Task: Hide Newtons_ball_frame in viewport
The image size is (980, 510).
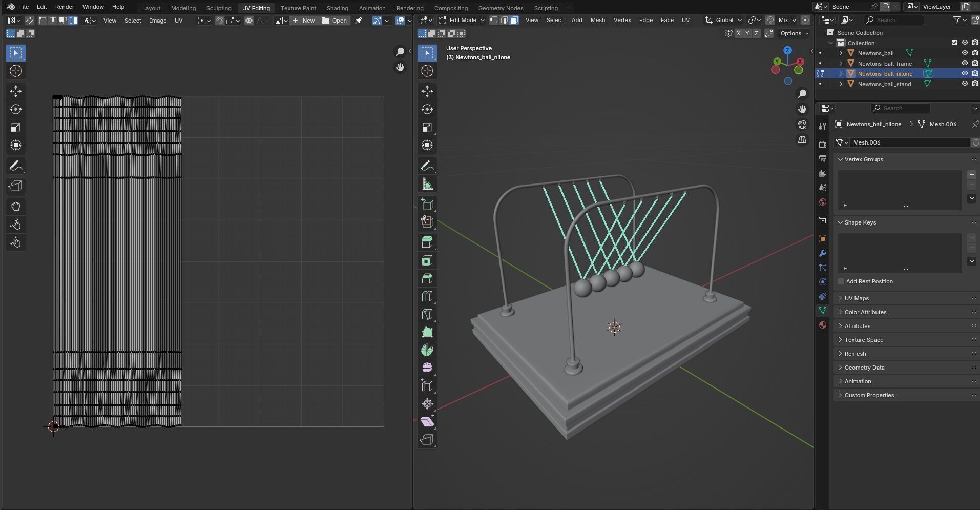Action: click(x=965, y=63)
